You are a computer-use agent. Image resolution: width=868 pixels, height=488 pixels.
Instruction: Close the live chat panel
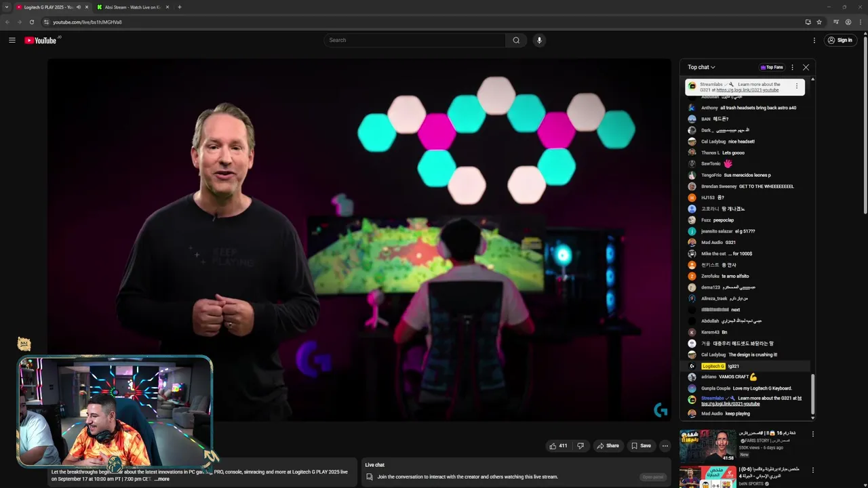(806, 67)
